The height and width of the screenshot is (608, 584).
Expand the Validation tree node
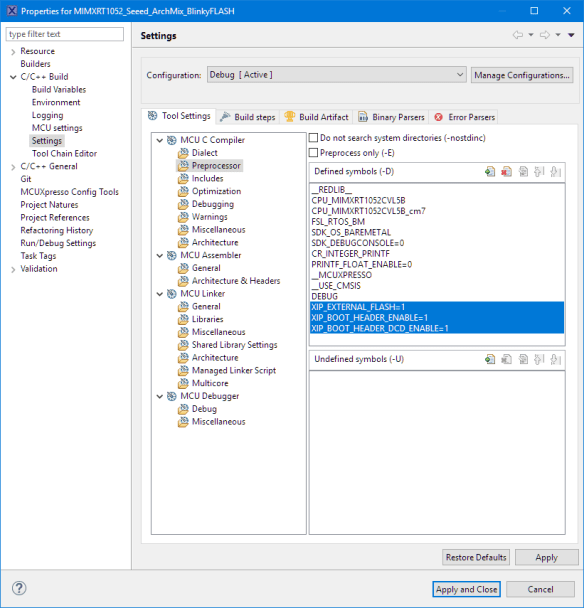pos(13,269)
